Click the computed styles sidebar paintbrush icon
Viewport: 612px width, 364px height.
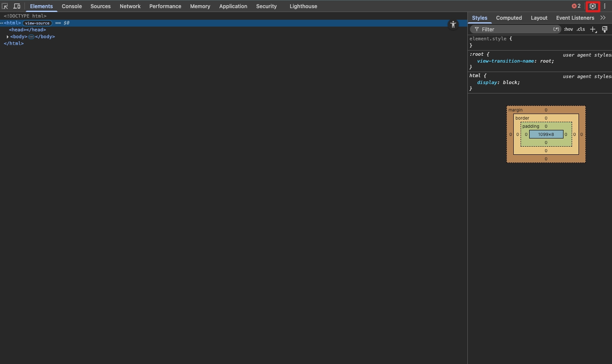(605, 29)
